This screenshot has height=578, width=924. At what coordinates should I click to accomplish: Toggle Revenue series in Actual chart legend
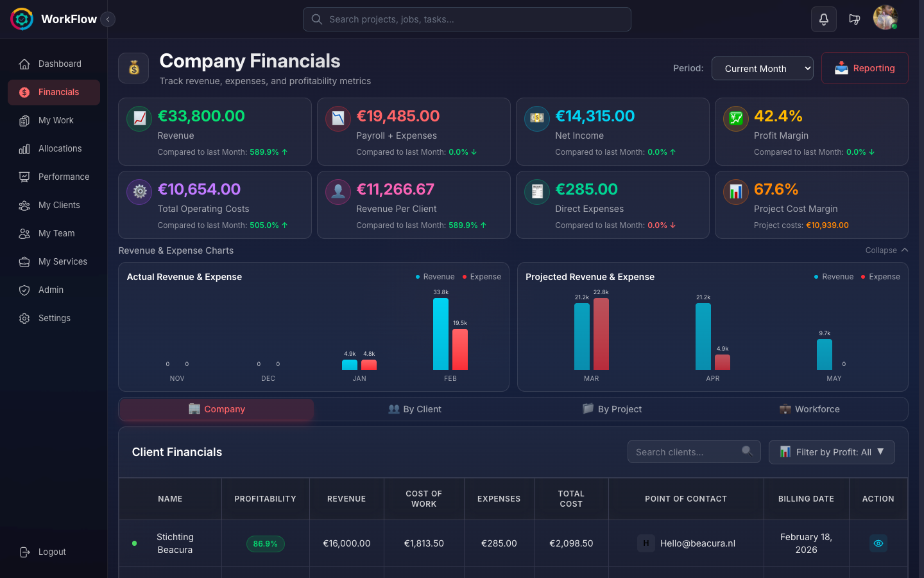[434, 276]
